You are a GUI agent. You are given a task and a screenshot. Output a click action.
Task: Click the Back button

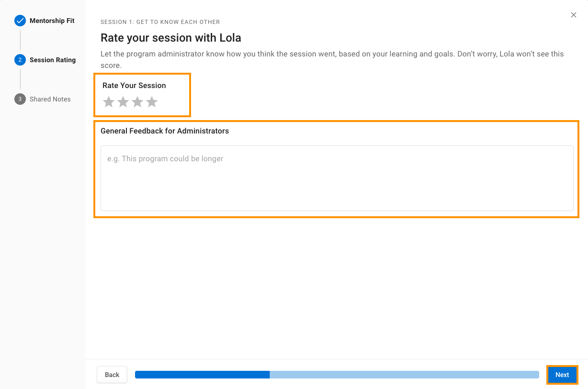(x=112, y=375)
